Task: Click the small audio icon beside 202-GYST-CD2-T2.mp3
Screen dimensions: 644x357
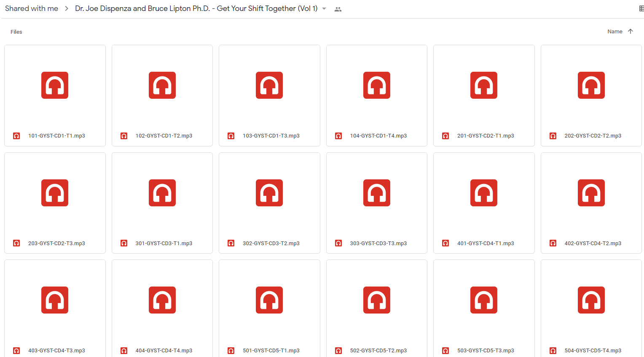Action: coord(553,136)
